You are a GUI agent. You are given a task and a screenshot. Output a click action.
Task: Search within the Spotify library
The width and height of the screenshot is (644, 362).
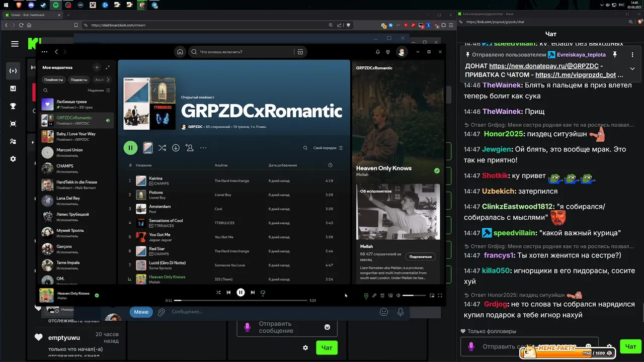coord(45,90)
